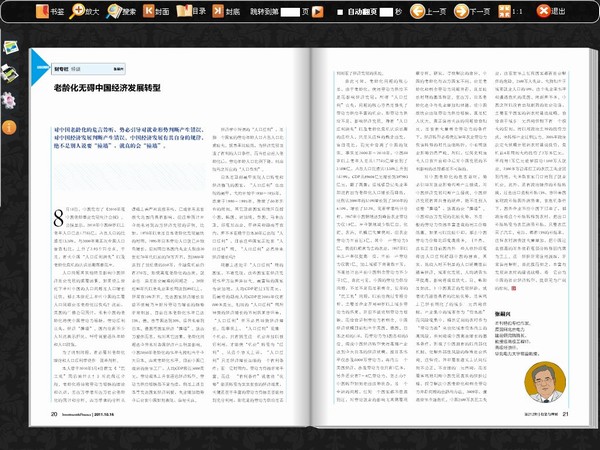Click the page number 20 footer
Viewport: 600px width, 450px height.
[54, 414]
